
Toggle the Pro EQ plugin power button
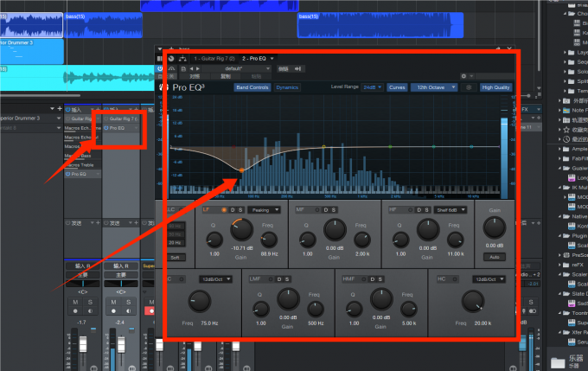(x=160, y=68)
